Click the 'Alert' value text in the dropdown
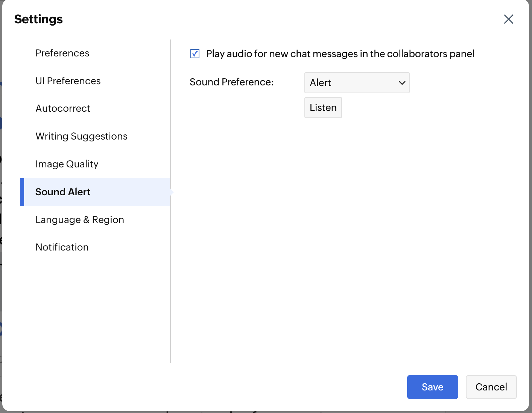 tap(321, 83)
